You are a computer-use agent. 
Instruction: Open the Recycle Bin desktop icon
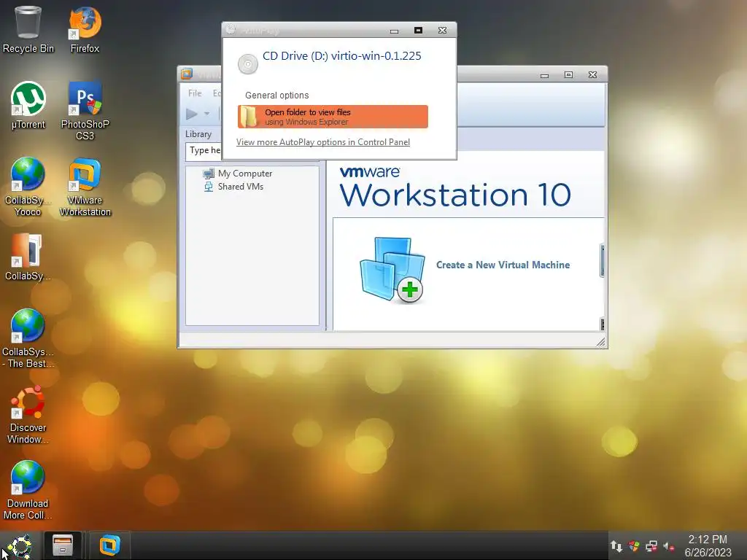click(x=28, y=28)
